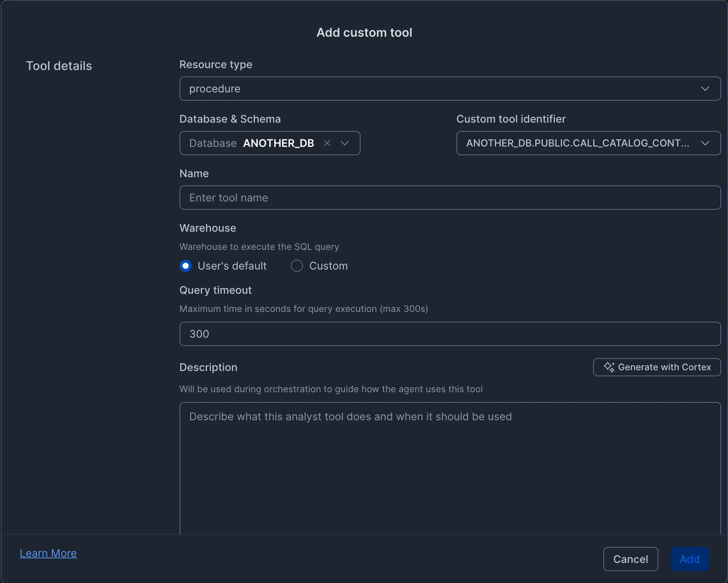The width and height of the screenshot is (728, 583).
Task: Click Generate with Cortex
Action: coord(656,367)
